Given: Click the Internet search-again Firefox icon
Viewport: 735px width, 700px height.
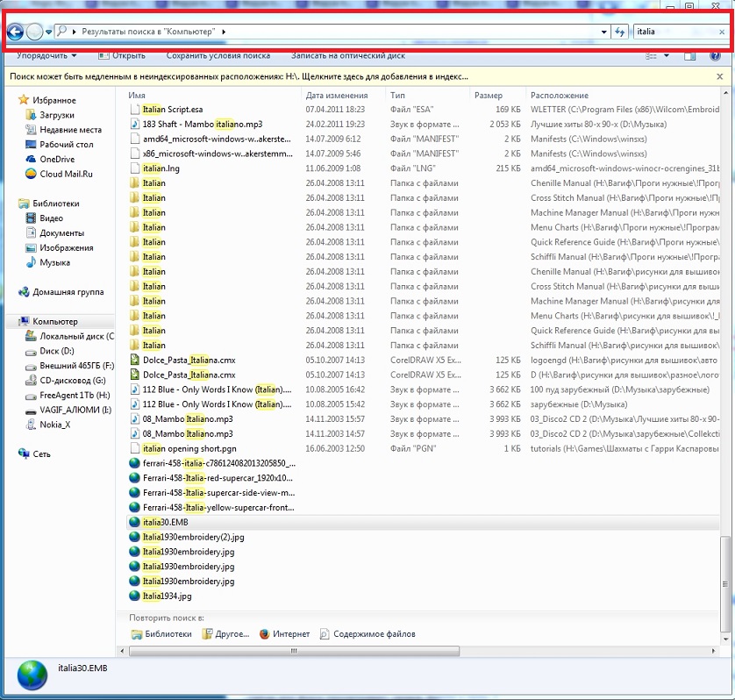Looking at the screenshot, I should tap(264, 634).
